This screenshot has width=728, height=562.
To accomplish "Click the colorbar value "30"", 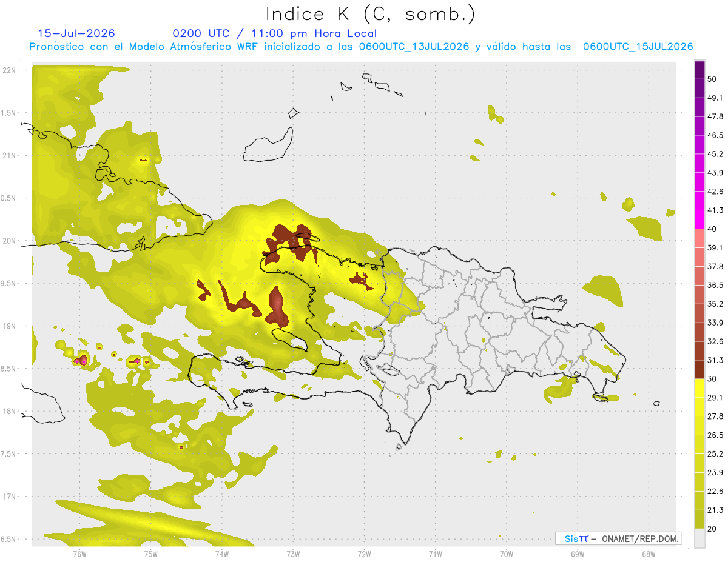I will [712, 379].
